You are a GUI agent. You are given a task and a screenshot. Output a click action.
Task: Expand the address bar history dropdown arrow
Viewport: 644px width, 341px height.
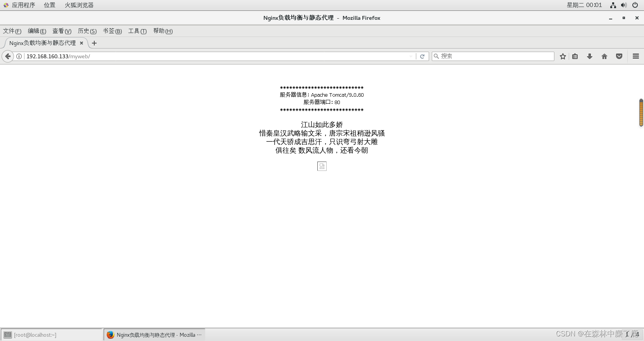click(x=411, y=56)
